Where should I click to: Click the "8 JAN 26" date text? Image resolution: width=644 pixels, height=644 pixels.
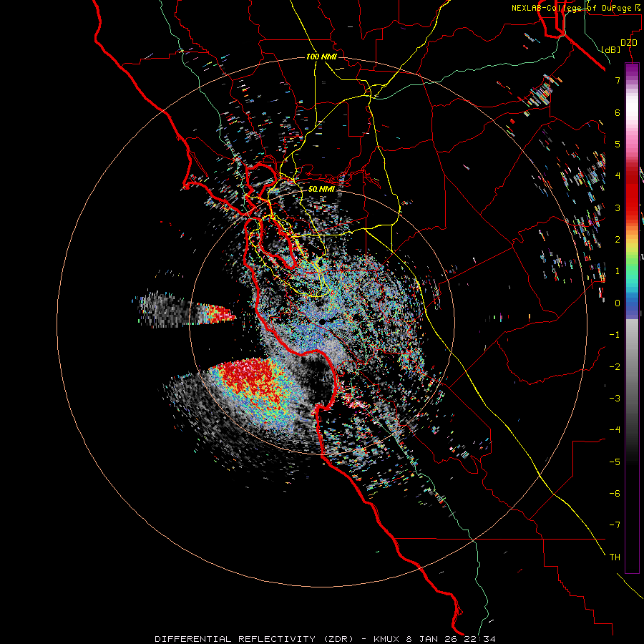pos(432,639)
